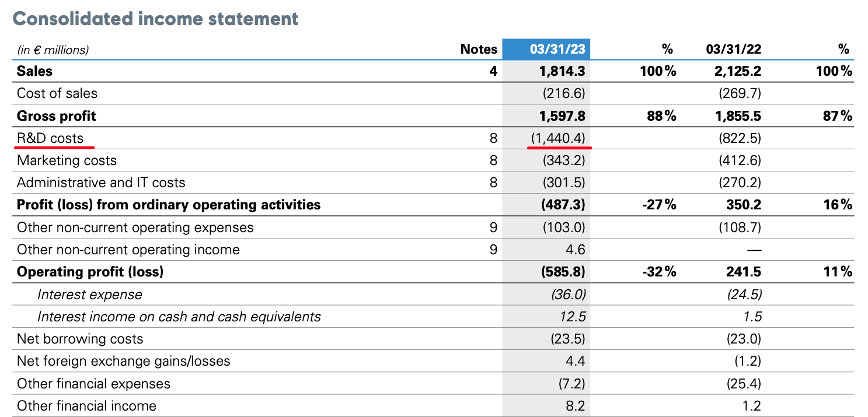This screenshot has width=868, height=417.
Task: Click the note number 4 beside Sales
Action: (x=493, y=71)
